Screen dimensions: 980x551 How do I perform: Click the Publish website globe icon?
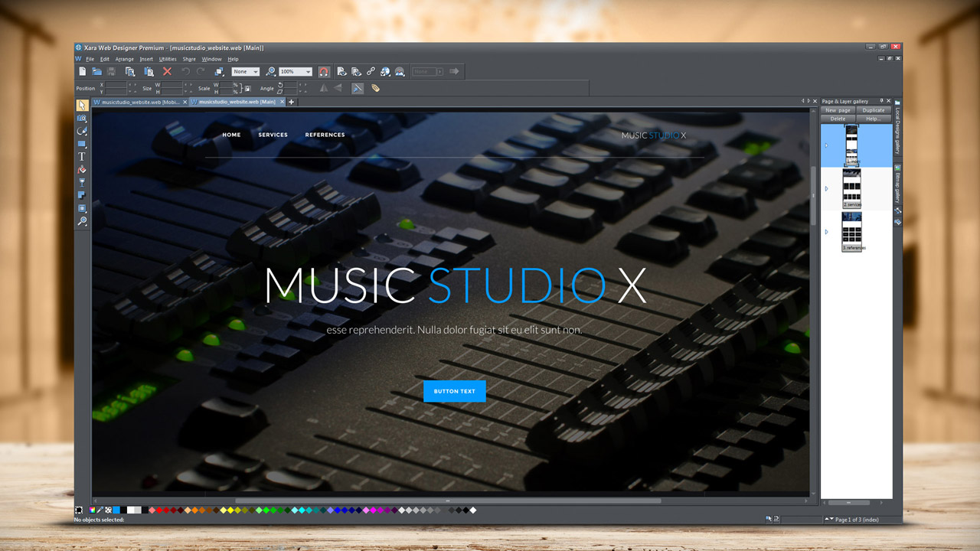[x=385, y=71]
